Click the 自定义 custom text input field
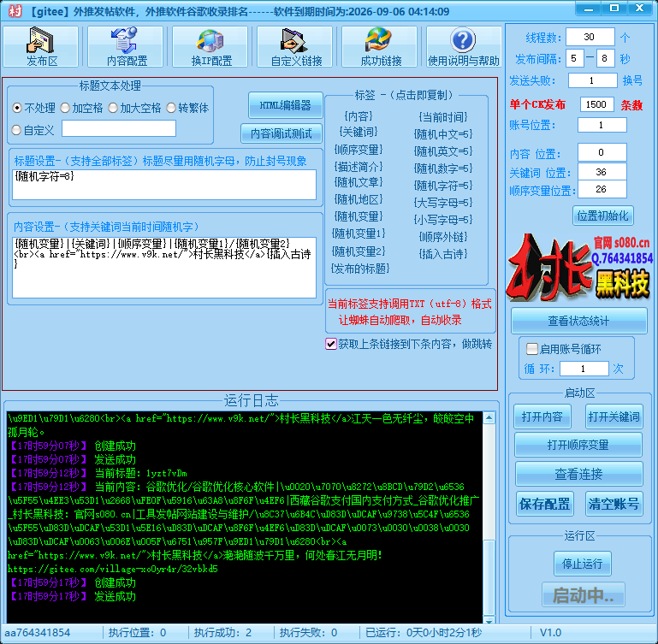 pos(119,128)
